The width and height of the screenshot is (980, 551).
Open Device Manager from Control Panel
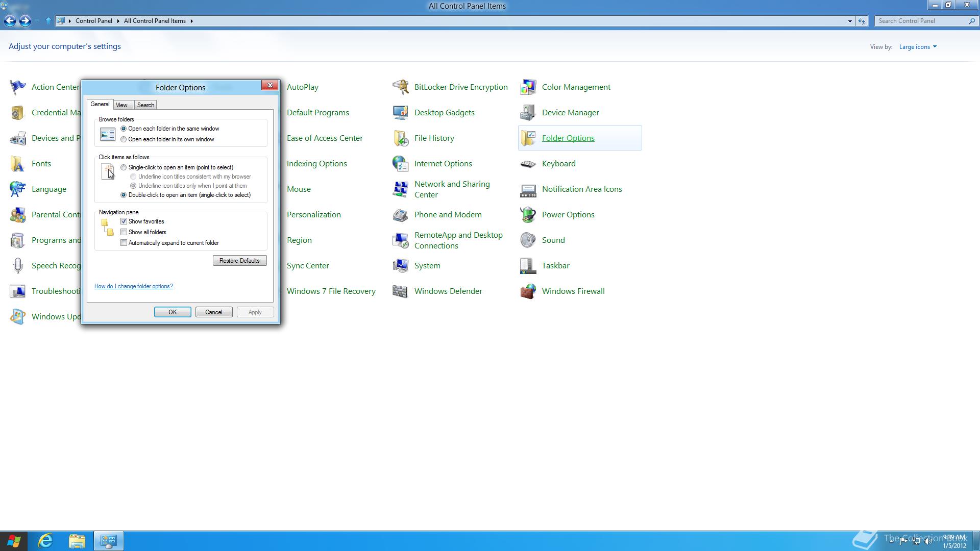click(x=570, y=112)
